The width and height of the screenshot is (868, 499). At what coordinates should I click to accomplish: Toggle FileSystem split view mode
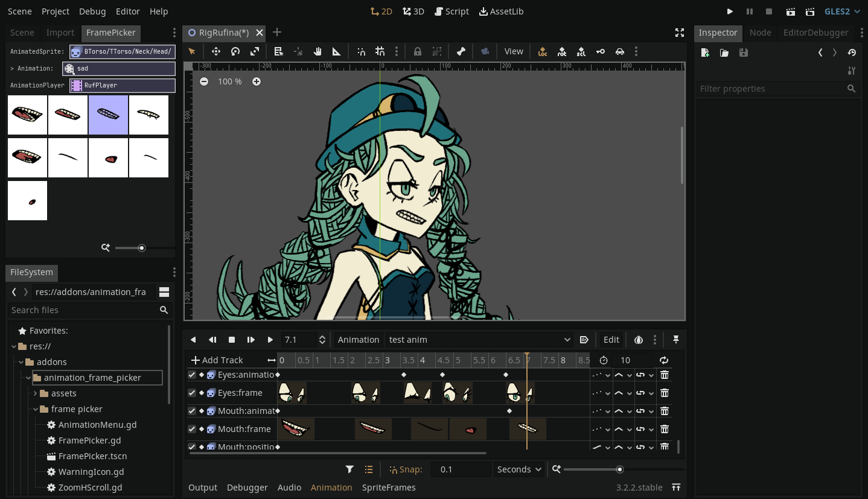pos(164,292)
